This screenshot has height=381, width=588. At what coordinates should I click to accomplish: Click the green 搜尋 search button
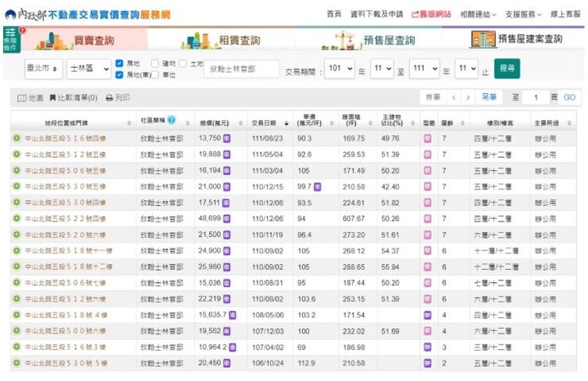click(x=507, y=69)
